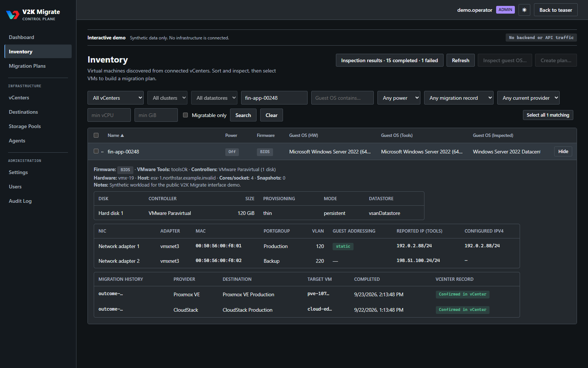This screenshot has height=368, width=588.
Task: Open Settings in Administration
Action: tap(38, 172)
